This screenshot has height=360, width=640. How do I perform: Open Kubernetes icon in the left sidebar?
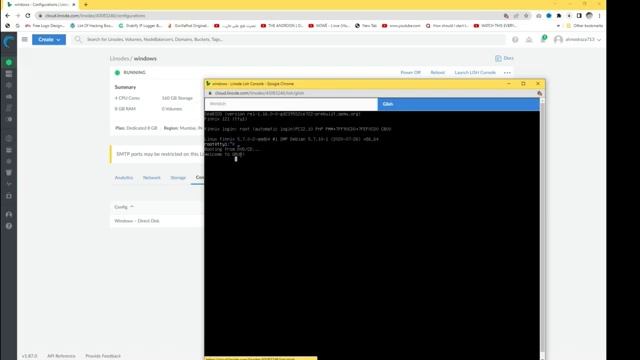coord(9,161)
